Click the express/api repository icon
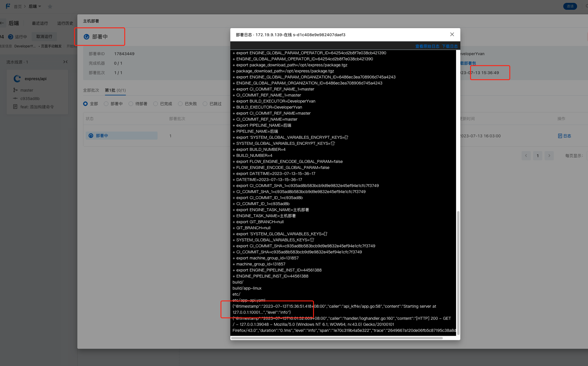Image resolution: width=588 pixels, height=366 pixels. [17, 78]
